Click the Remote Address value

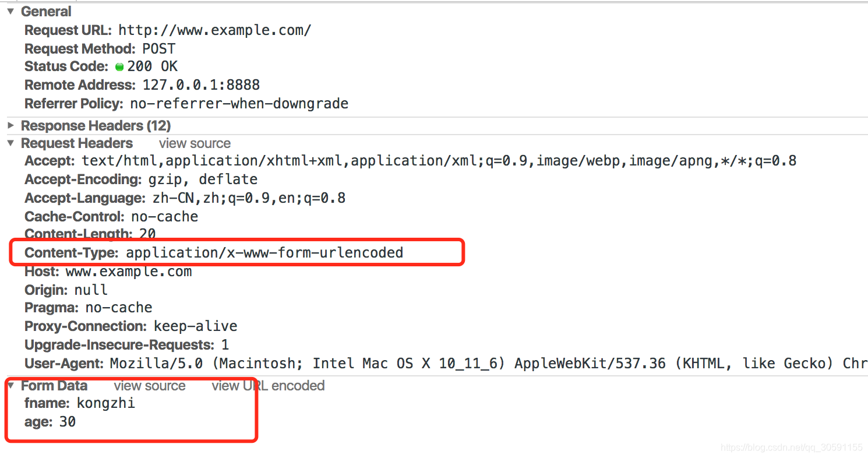201,84
